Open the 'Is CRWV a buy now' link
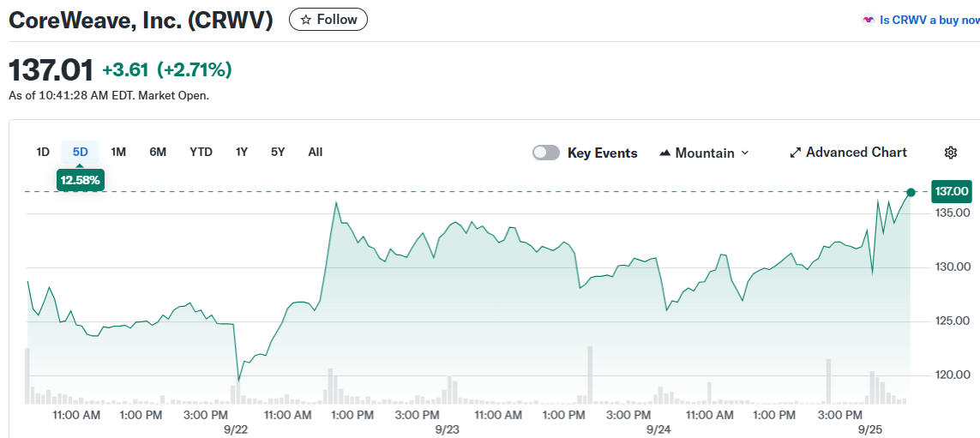 coord(929,20)
